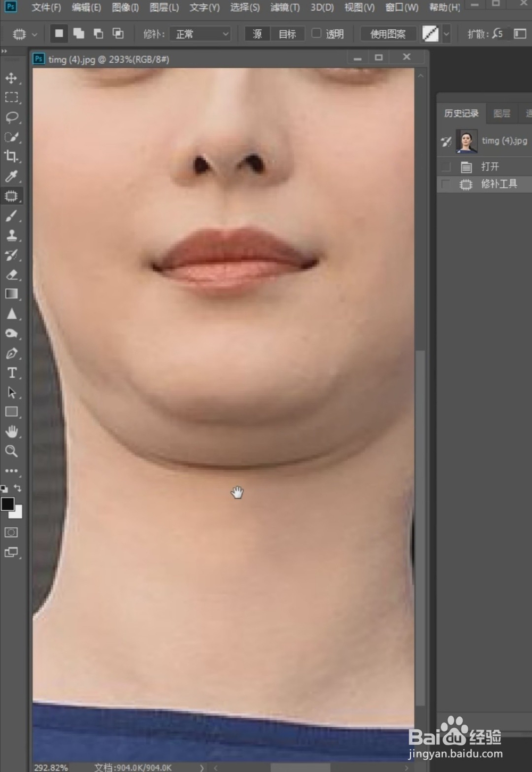Open the 3D(D) menu
Screen dimensions: 532x772
pyautogui.click(x=322, y=7)
